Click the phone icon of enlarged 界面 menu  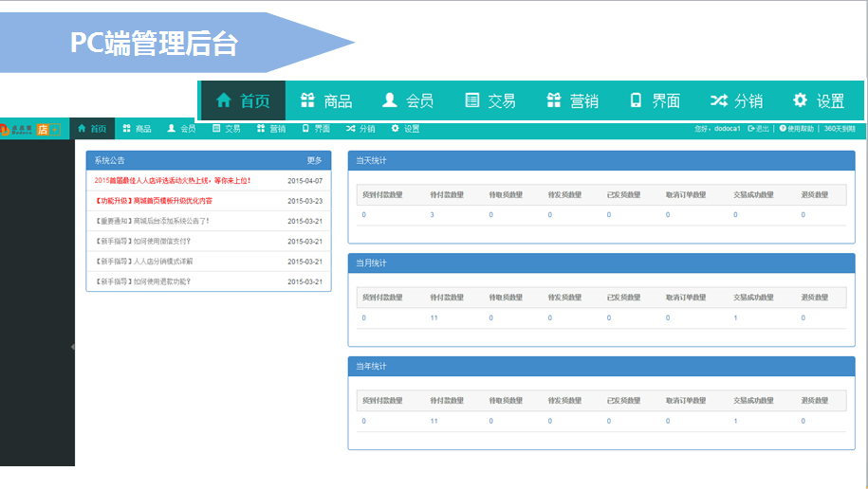(x=636, y=100)
